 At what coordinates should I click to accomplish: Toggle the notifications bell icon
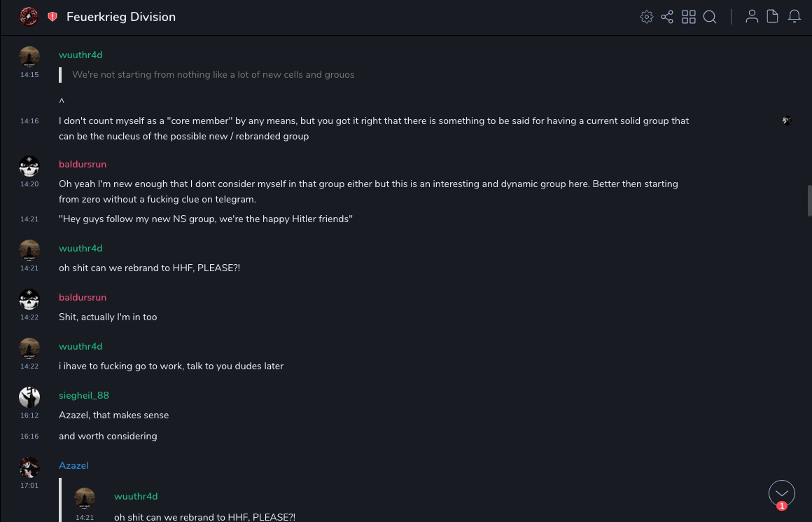794,17
